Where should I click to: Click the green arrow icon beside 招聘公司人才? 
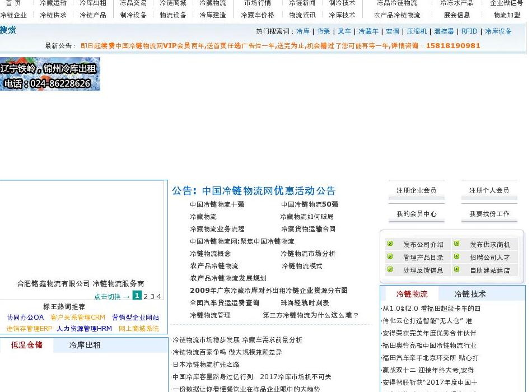pyautogui.click(x=456, y=256)
